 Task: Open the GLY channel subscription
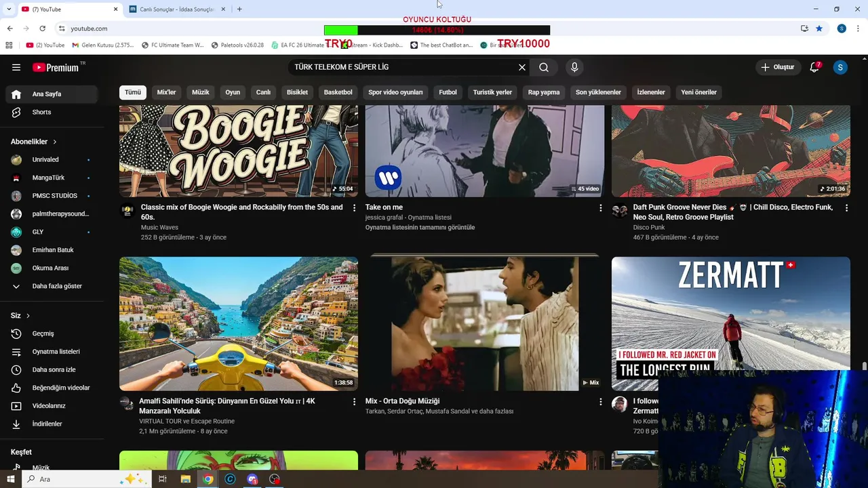(x=52, y=232)
